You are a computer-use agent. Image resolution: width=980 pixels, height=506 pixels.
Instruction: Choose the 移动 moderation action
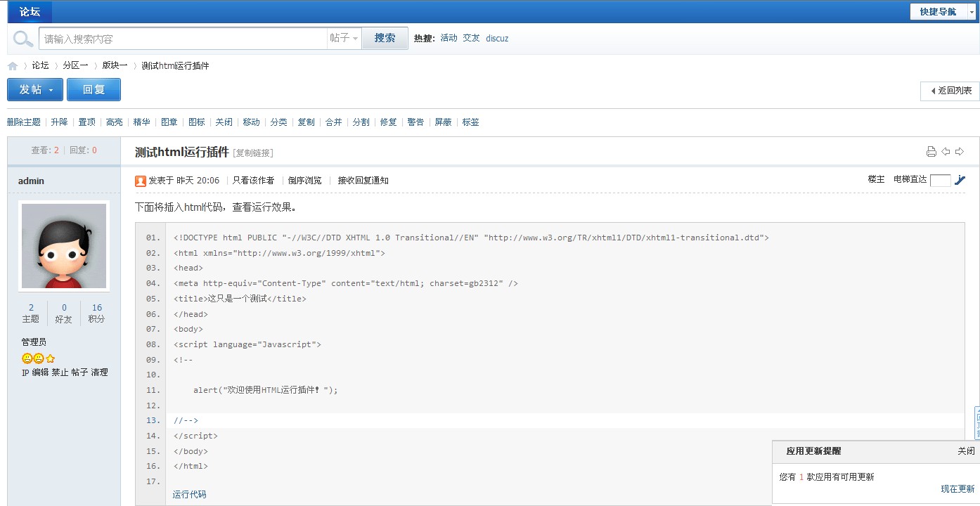pos(251,122)
